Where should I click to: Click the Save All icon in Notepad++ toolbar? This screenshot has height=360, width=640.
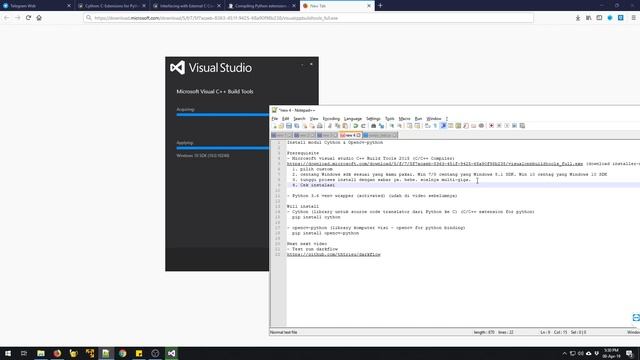tap(297, 126)
